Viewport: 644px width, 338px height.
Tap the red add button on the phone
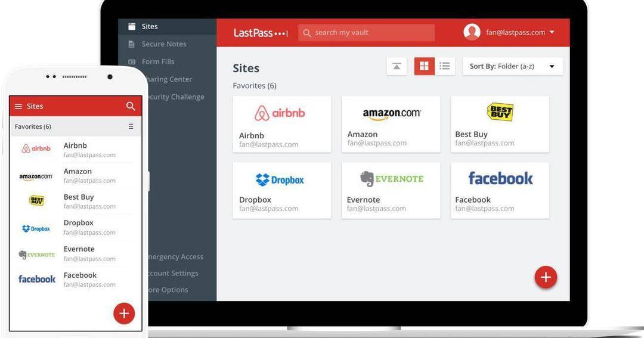(x=124, y=314)
